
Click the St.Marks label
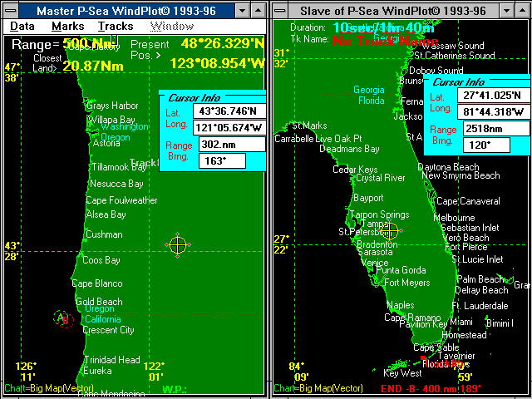coord(309,126)
